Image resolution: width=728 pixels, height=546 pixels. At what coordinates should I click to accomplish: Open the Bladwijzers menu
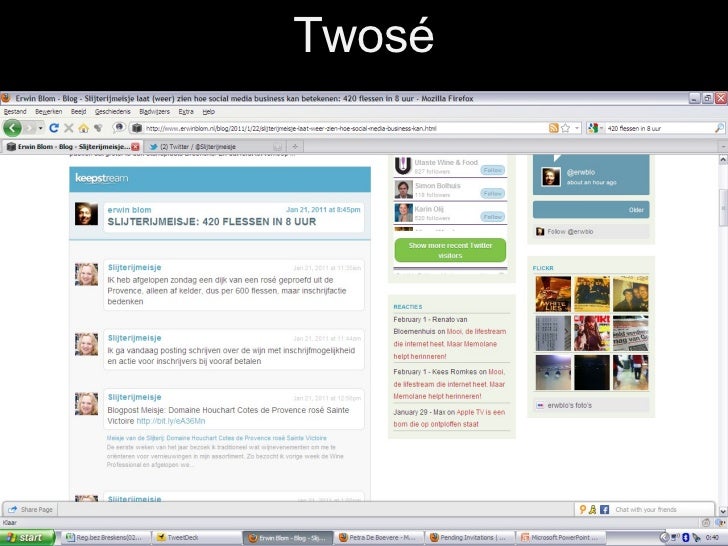coord(155,112)
